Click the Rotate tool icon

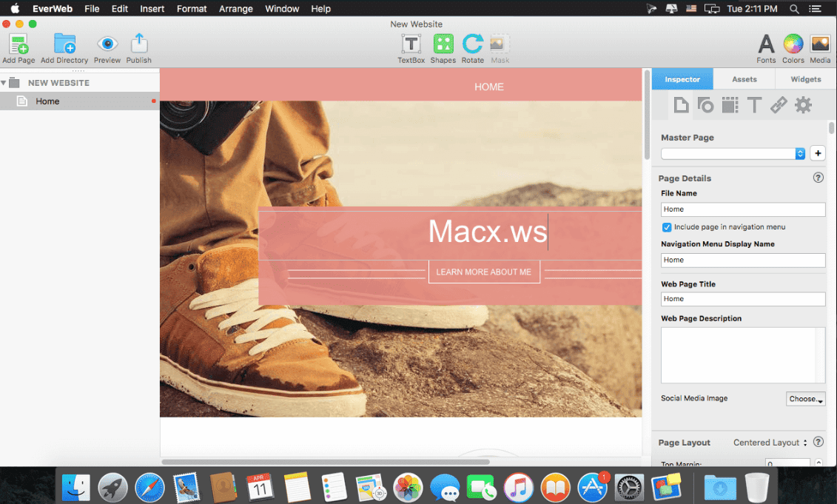coord(472,44)
